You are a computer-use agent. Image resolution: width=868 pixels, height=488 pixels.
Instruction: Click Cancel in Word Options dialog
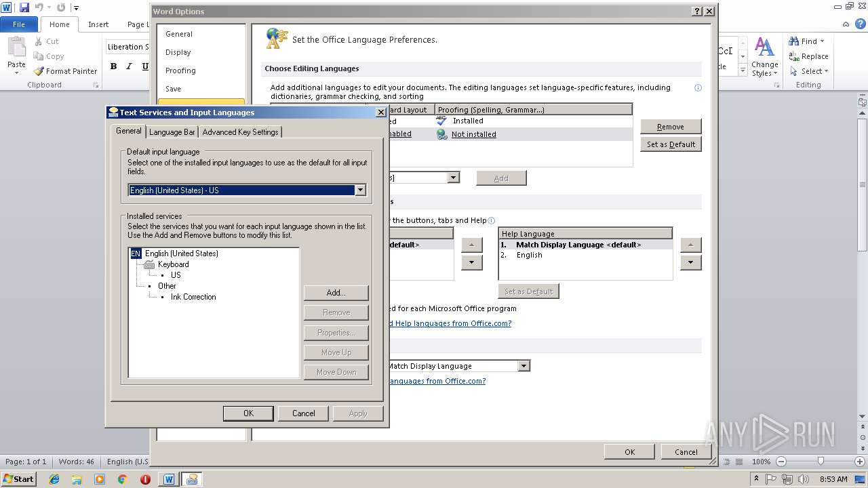pos(686,452)
